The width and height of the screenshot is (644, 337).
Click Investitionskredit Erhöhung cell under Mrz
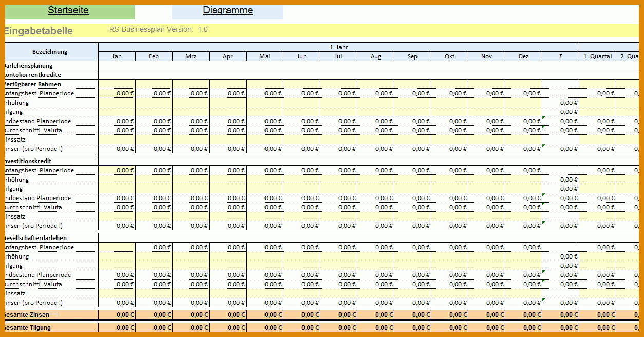[191, 180]
